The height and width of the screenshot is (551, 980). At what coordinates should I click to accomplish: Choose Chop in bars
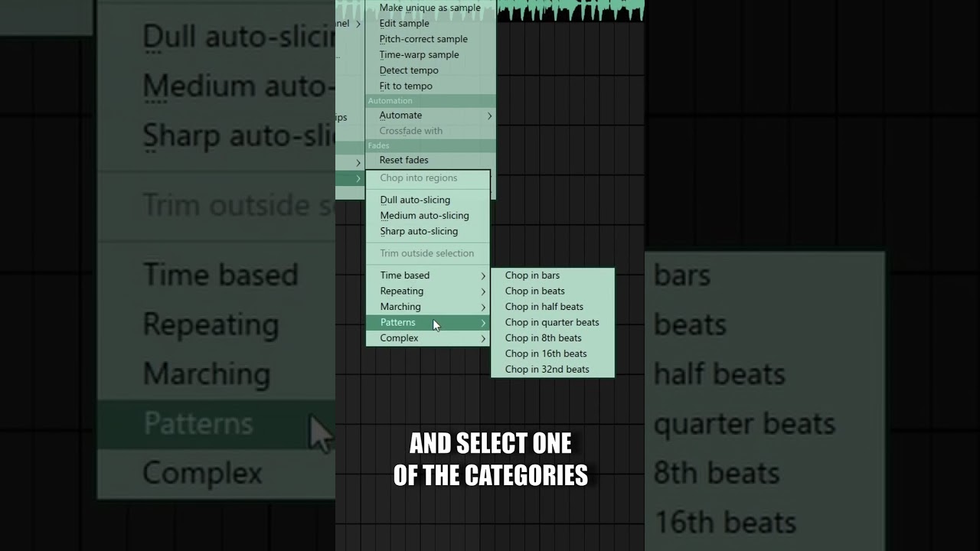coord(552,275)
